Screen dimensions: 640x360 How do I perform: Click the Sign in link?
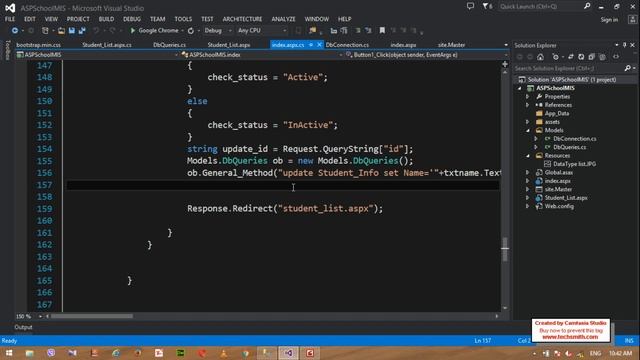(609, 20)
